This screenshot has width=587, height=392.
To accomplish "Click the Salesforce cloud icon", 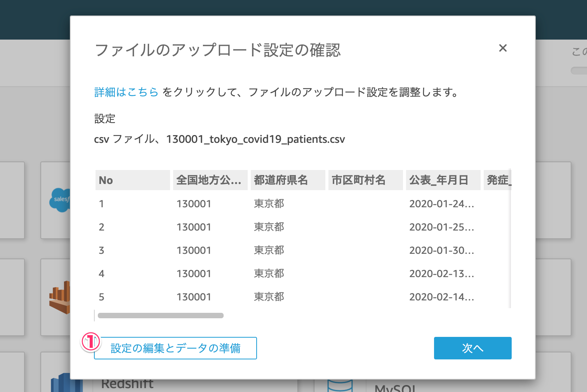I will tap(60, 200).
